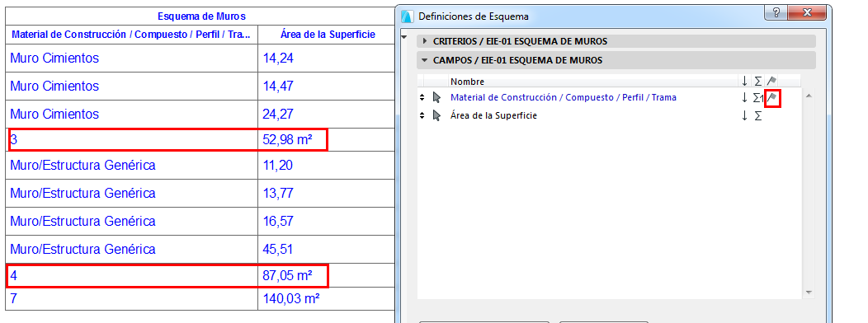Collapse the CAMPOS / EIE-01 ESQUEMA DE MUROS section
Image resolution: width=868 pixels, height=323 pixels.
[425, 60]
